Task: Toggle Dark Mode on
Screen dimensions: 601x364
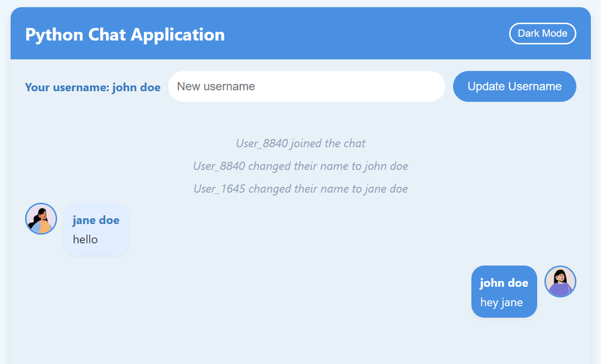Action: click(543, 33)
